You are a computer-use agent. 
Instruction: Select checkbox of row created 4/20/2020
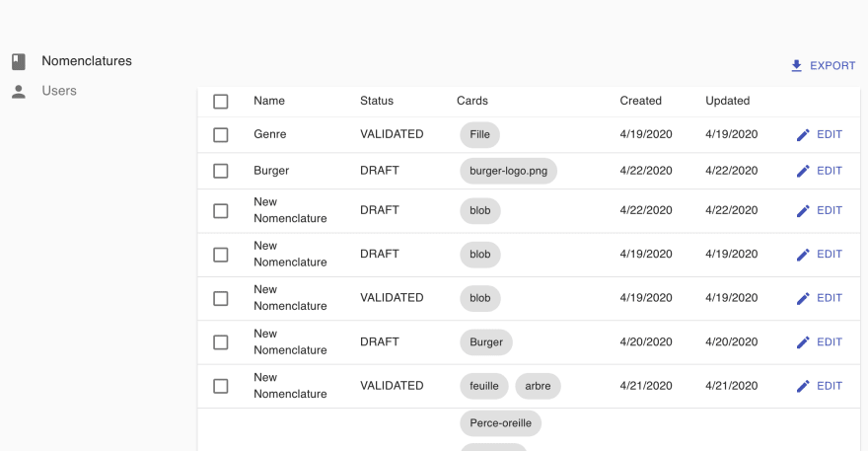tap(221, 342)
